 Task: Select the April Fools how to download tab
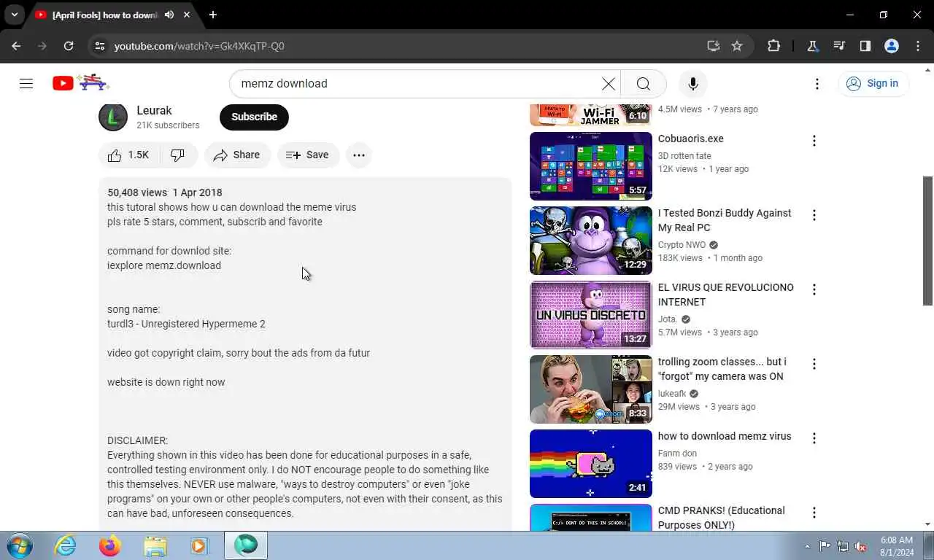112,15
